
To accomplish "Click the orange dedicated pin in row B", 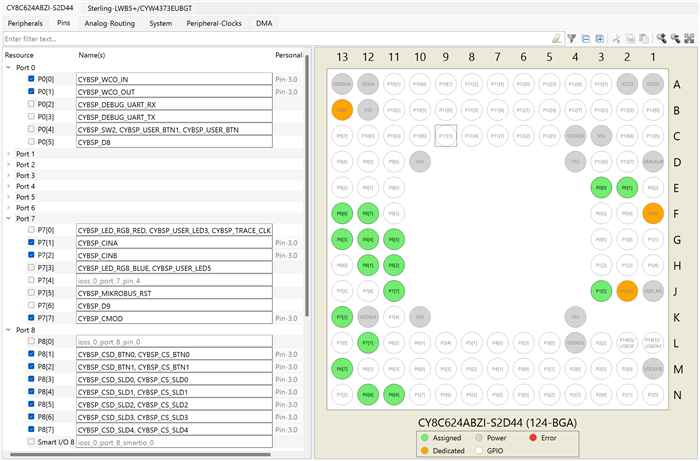I will 342,109.
